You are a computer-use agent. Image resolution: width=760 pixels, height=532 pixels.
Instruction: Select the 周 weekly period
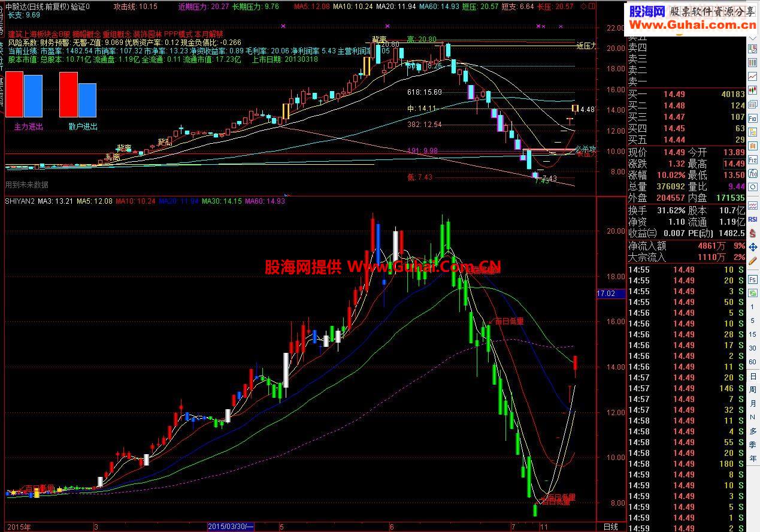(753, 390)
